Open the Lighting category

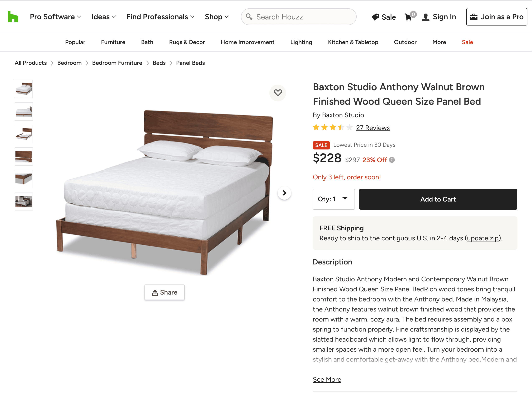301,42
